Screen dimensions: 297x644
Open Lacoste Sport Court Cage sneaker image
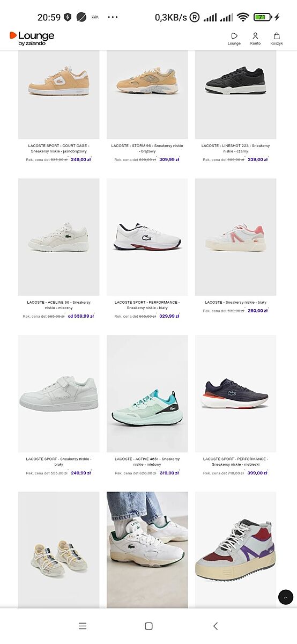coord(59,94)
